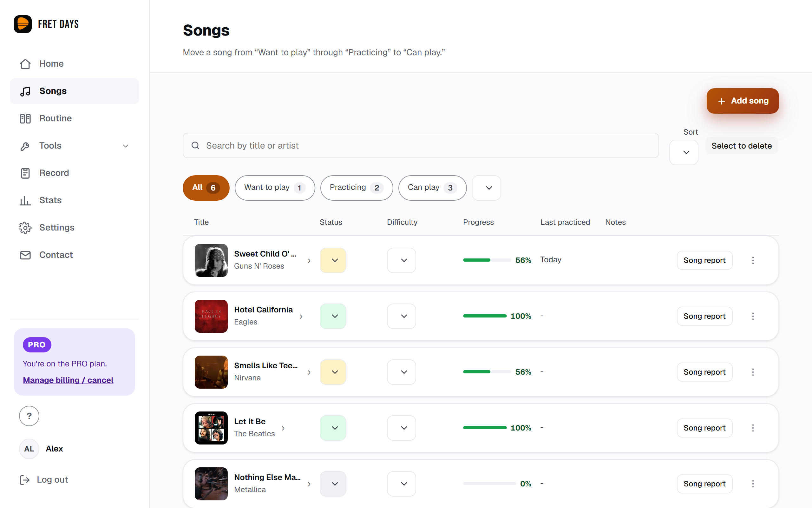The image size is (812, 508).
Task: Open the Stats page
Action: pyautogui.click(x=74, y=200)
